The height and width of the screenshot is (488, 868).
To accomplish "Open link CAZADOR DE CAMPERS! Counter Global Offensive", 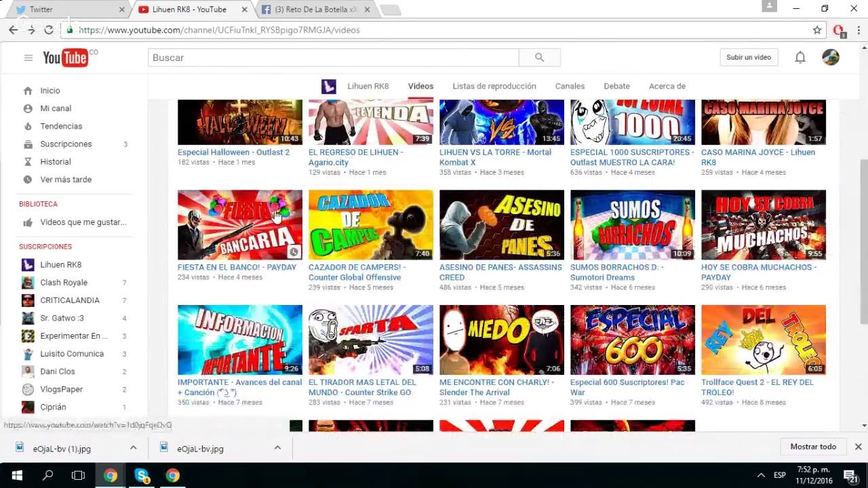I will [357, 272].
